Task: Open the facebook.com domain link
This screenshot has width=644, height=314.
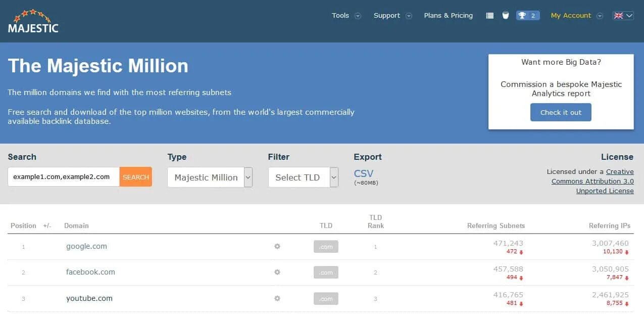Action: tap(90, 272)
